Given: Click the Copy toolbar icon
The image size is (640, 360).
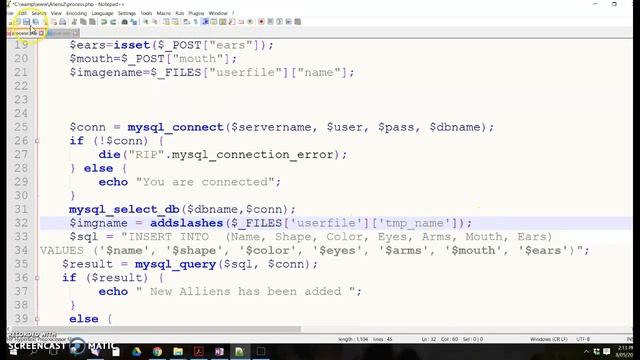Looking at the screenshot, I should pos(83,22).
